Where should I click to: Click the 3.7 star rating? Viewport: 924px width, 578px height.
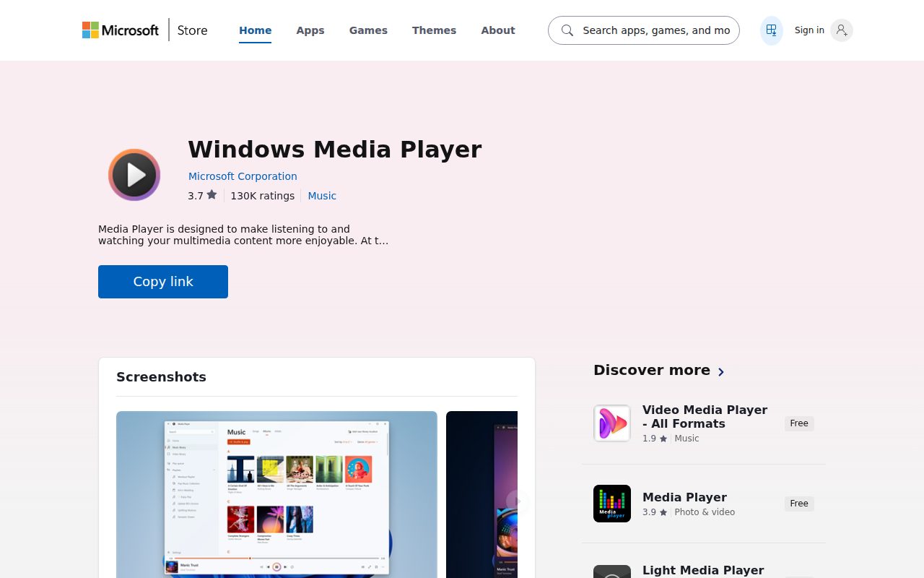202,196
